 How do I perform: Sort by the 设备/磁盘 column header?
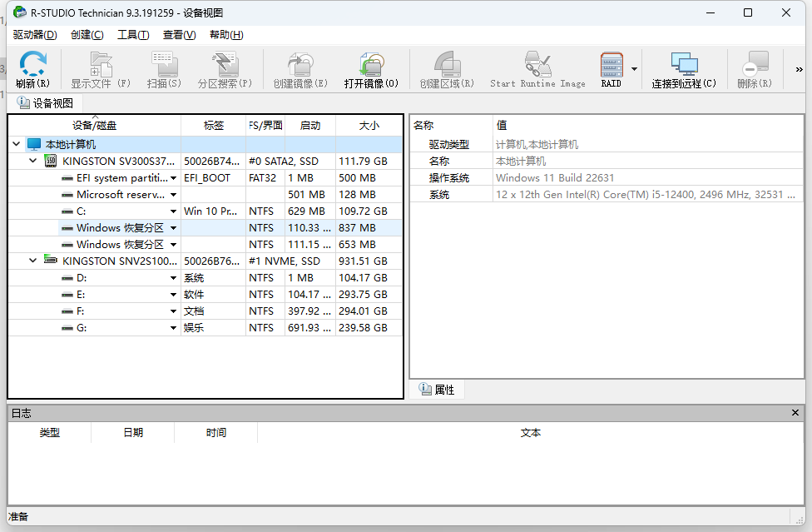[x=94, y=126]
